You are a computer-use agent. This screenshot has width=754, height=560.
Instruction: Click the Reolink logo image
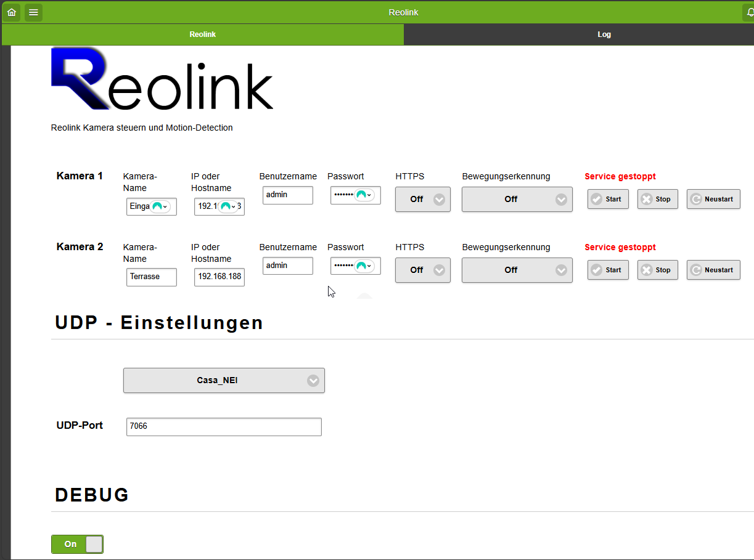click(162, 79)
